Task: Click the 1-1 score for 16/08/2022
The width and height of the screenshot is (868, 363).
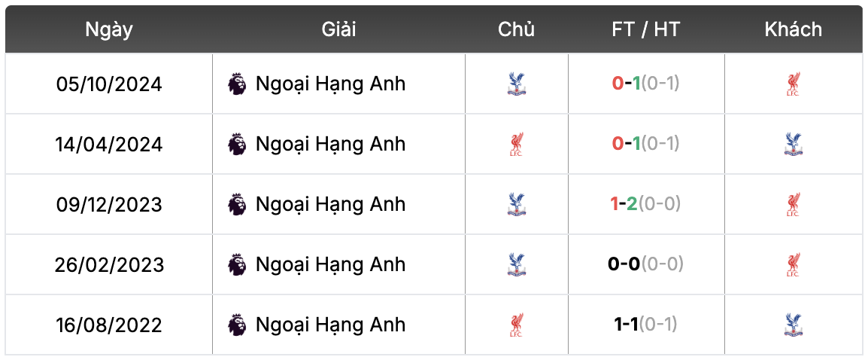Action: (626, 325)
